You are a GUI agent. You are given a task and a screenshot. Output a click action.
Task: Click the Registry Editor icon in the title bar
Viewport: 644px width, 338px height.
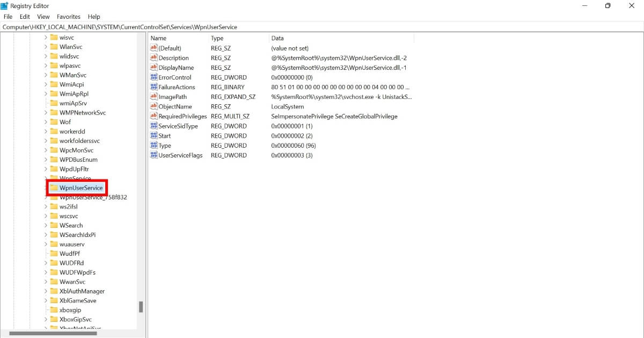[5, 5]
